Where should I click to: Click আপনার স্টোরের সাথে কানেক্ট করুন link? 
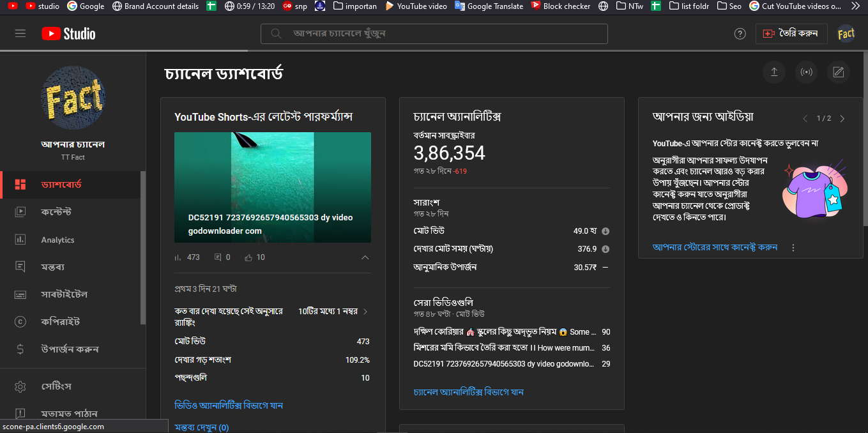click(x=715, y=247)
